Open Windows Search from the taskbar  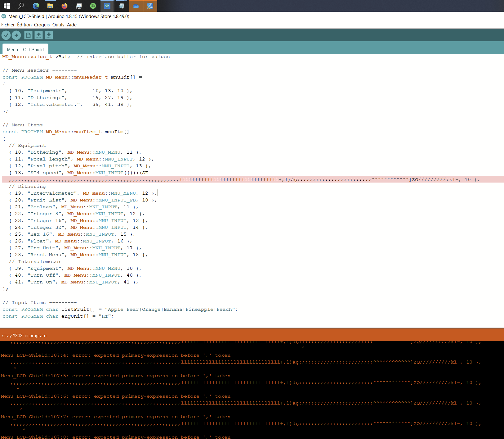(x=21, y=6)
